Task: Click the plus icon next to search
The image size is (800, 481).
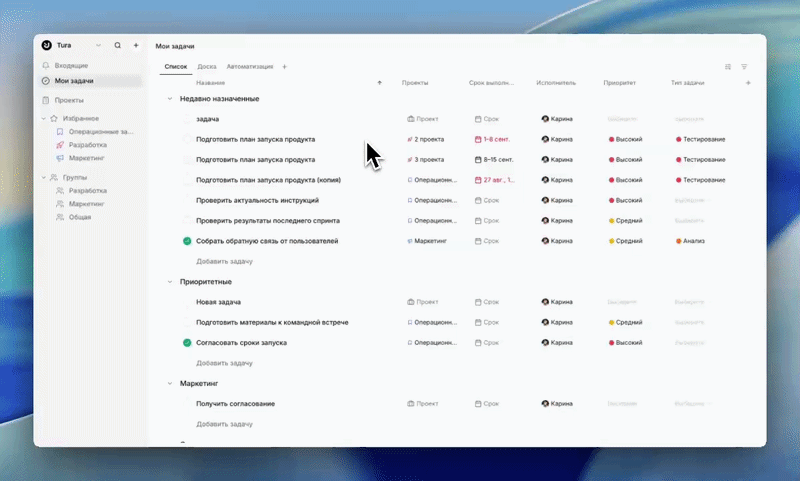Action: 136,45
